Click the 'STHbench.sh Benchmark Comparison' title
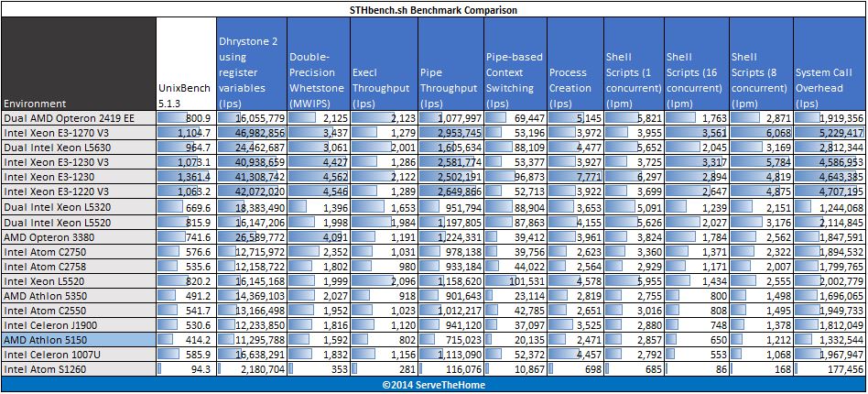The width and height of the screenshot is (868, 394). tap(434, 10)
